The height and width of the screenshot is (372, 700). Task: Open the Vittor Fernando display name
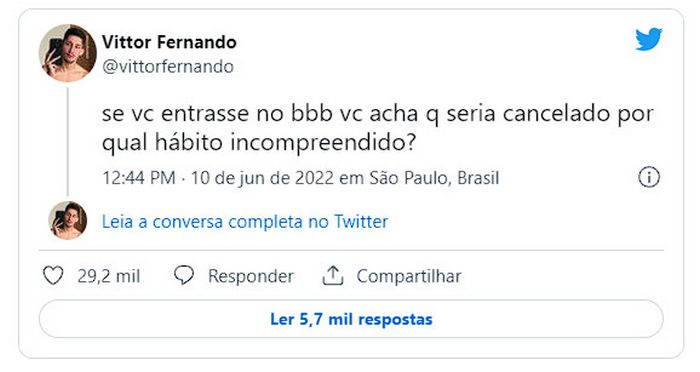(169, 42)
